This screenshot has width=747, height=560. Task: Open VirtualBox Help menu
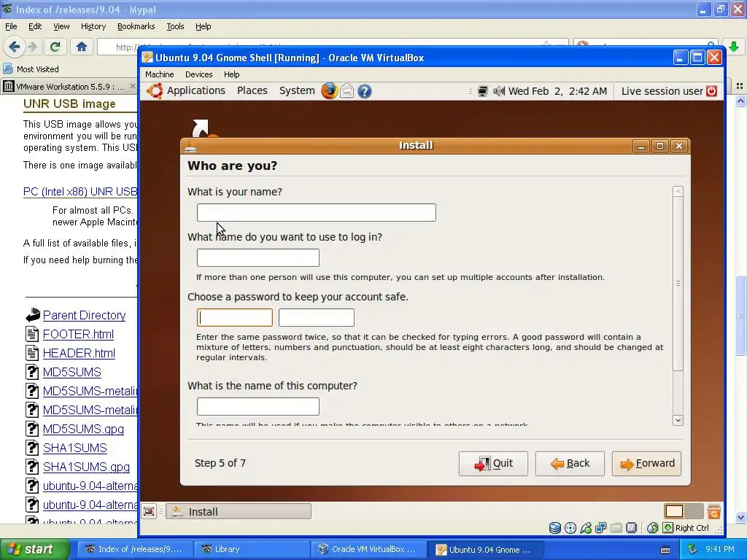[x=231, y=74]
